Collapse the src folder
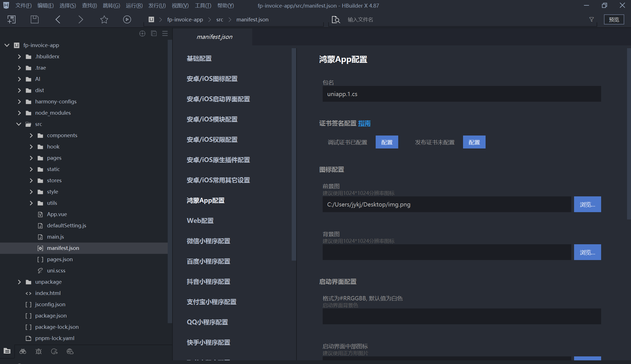Image resolution: width=631 pixels, height=364 pixels. coord(19,124)
